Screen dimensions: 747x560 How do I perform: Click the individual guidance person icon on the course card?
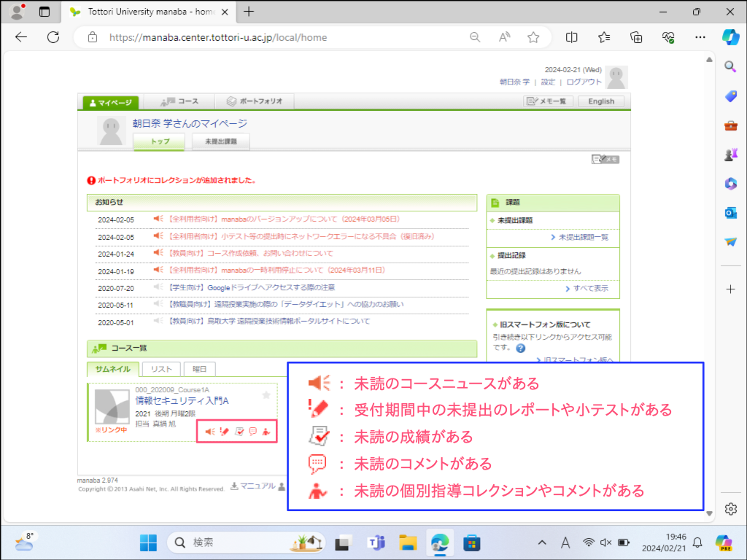266,432
